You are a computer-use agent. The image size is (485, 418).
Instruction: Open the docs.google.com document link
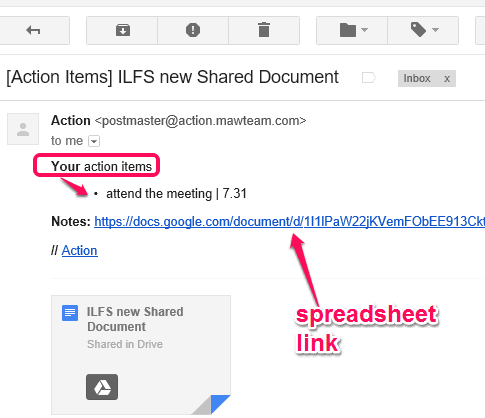[x=289, y=221]
